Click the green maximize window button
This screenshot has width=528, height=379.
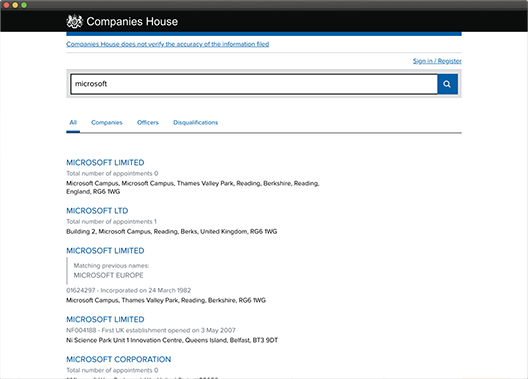24,5
